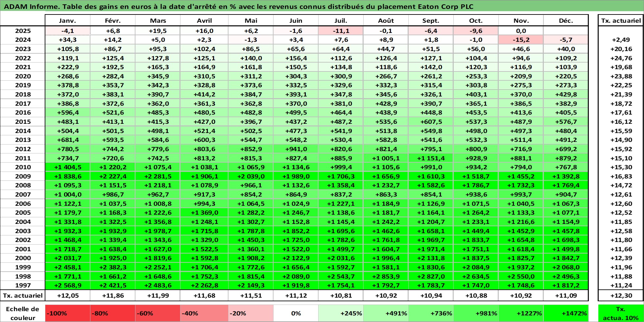Screen dimensions: 644x322
Task: Click the 1997 year row label
Action: point(23,285)
